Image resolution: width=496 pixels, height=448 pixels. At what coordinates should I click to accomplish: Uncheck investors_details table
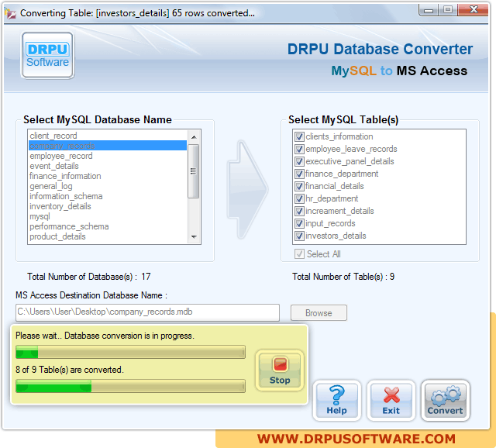pyautogui.click(x=299, y=236)
